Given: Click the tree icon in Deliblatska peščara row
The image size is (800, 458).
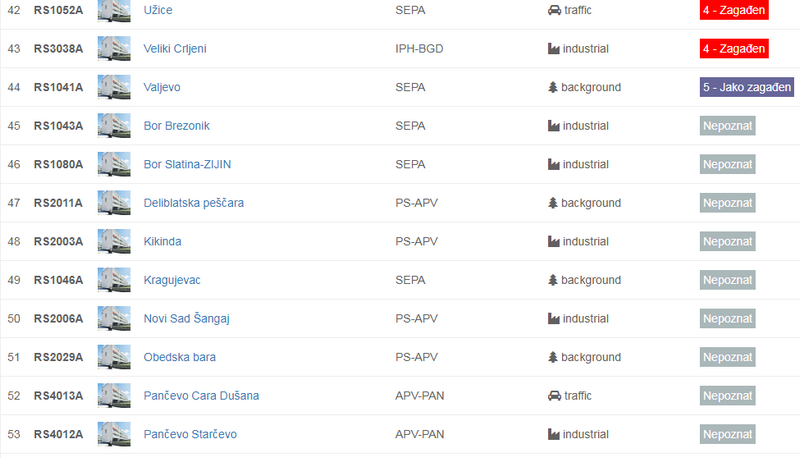Looking at the screenshot, I should (553, 203).
